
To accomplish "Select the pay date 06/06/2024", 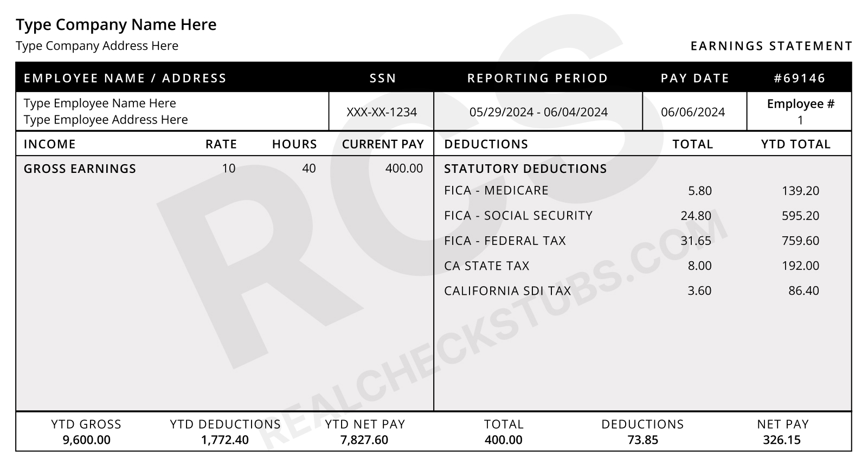I will pyautogui.click(x=693, y=112).
